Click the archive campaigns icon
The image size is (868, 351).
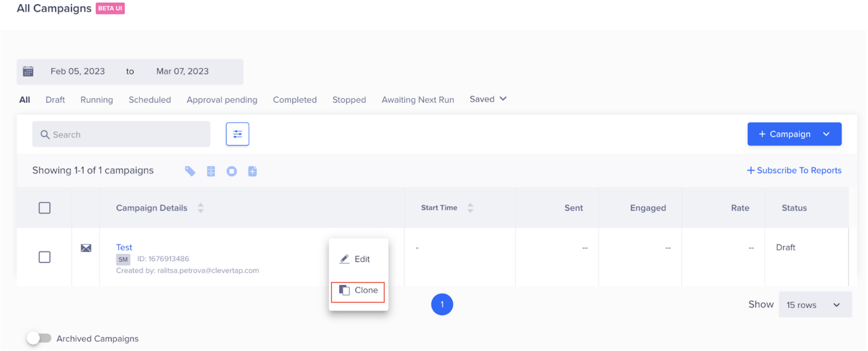click(211, 171)
